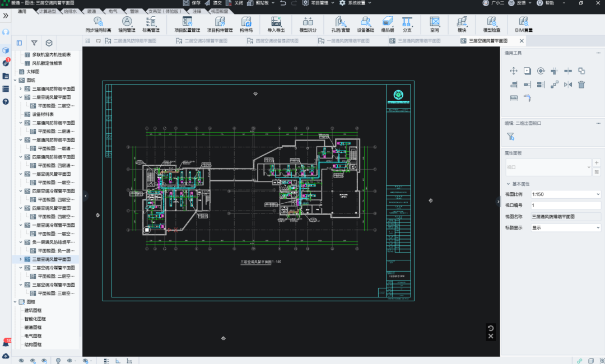Image resolution: width=605 pixels, height=364 pixels.
Task: Click the filter icon under 编辑: 二维出图视口
Action: (x=510, y=136)
